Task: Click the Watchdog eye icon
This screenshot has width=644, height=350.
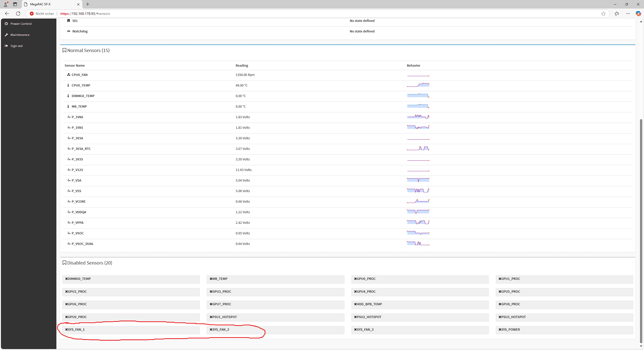Action: click(x=69, y=31)
